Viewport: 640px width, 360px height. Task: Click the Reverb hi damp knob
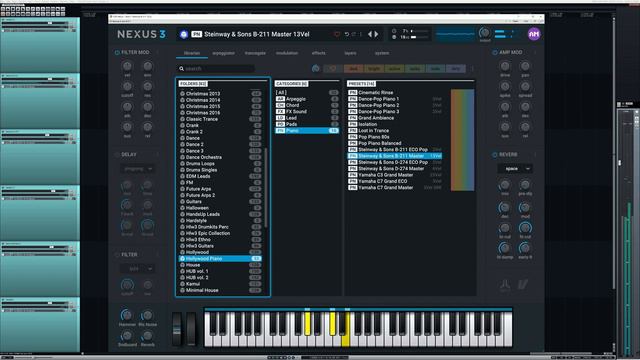click(504, 248)
